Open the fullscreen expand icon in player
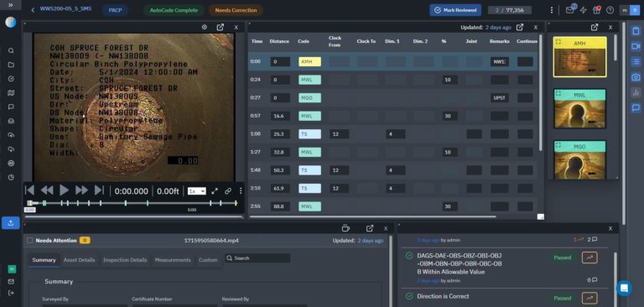 point(215,191)
